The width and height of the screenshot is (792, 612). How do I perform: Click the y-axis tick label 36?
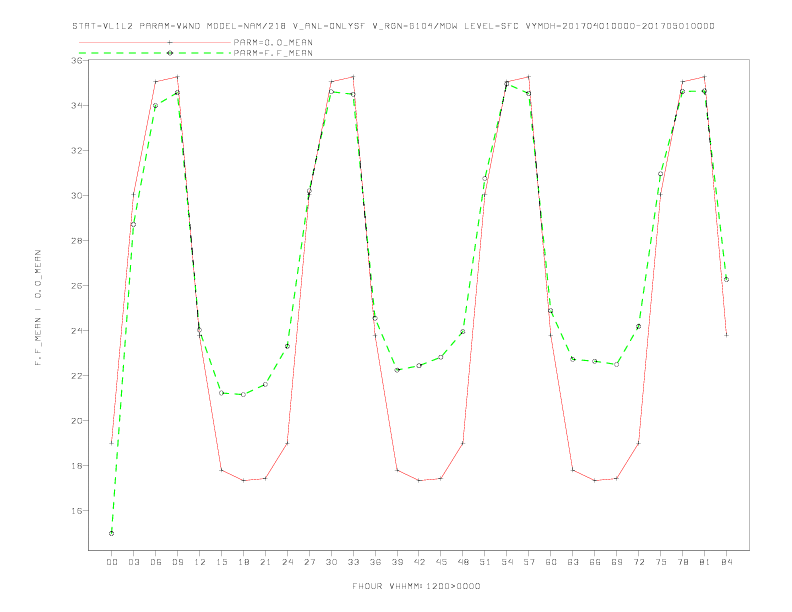[77, 61]
